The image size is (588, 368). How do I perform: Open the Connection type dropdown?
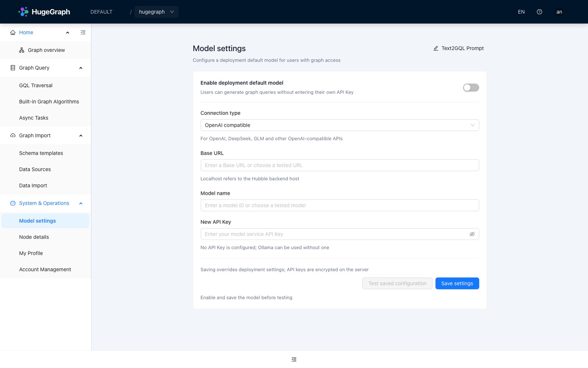[340, 125]
